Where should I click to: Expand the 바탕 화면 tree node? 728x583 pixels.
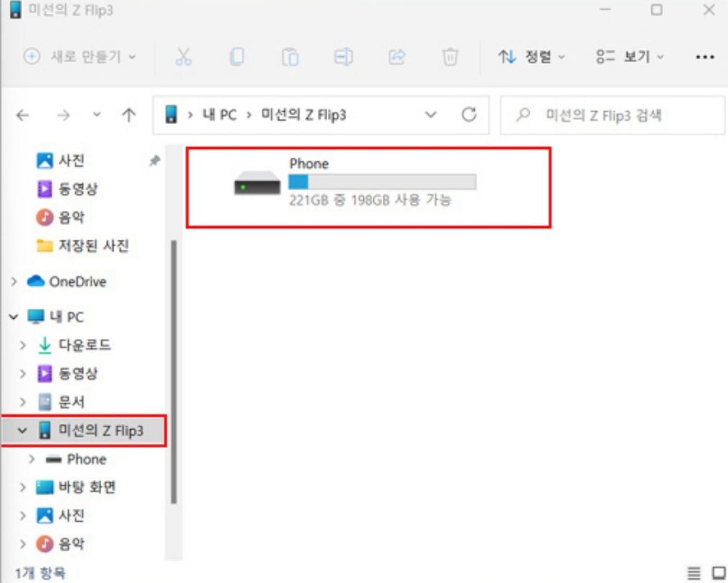23,487
